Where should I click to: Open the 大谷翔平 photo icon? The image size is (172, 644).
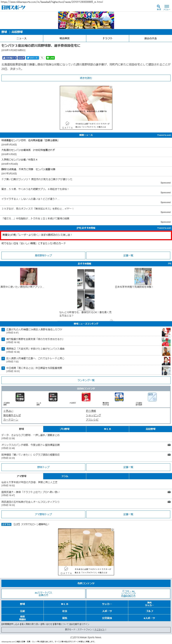(86, 397)
